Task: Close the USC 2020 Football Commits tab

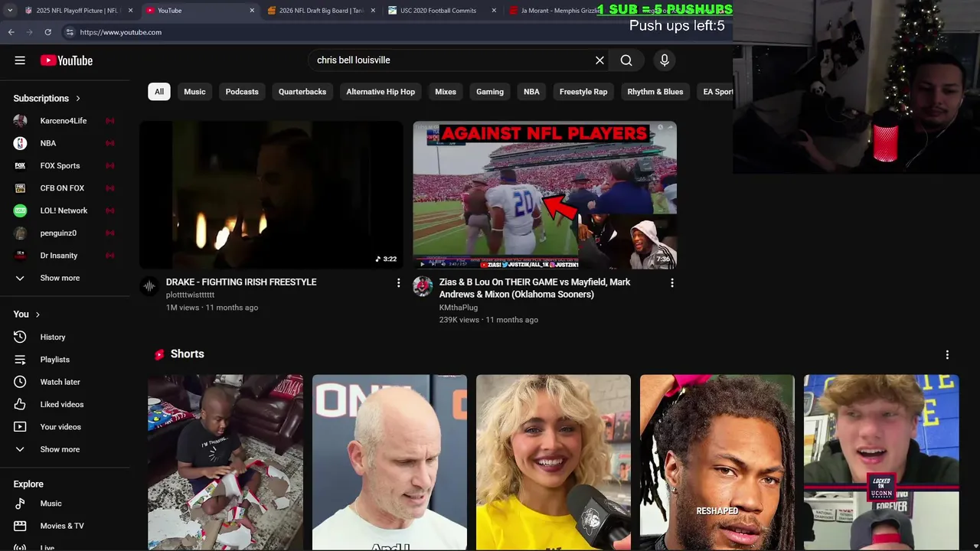Action: pyautogui.click(x=493, y=11)
